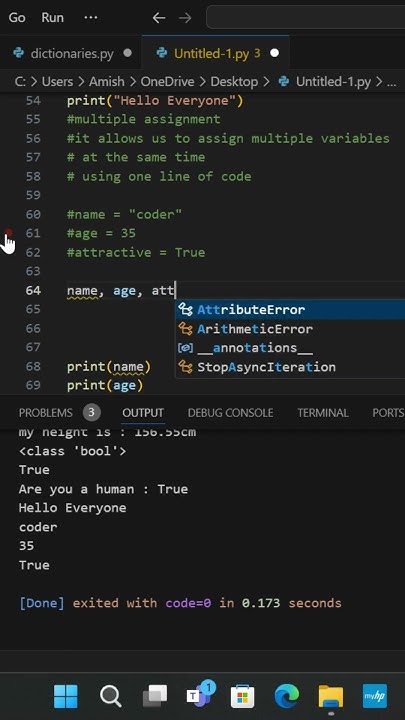Click unsaved dot on dictionaries.py tab
This screenshot has height=720, width=405.
pos(128,53)
